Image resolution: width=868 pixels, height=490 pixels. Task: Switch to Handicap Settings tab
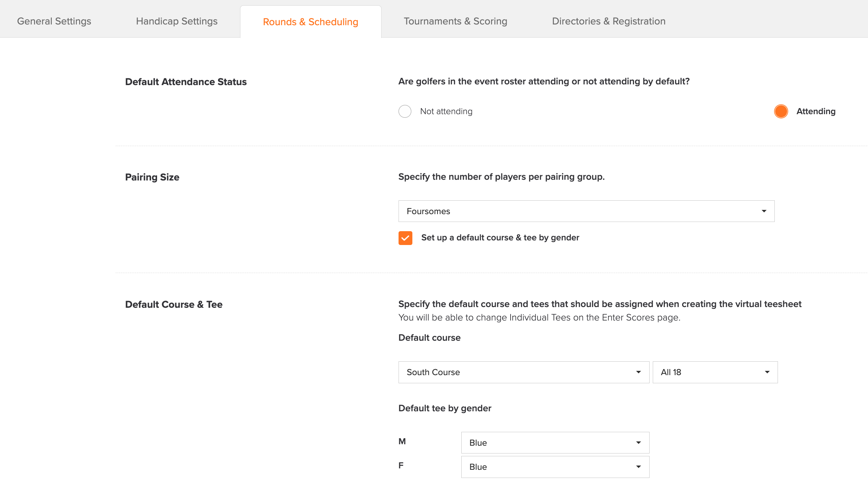tap(177, 21)
